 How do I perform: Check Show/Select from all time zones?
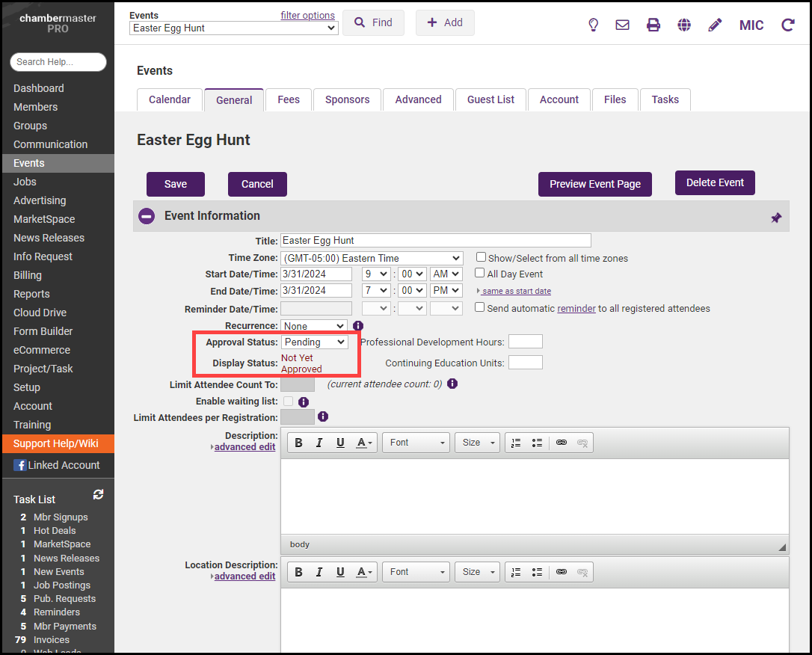(x=482, y=257)
